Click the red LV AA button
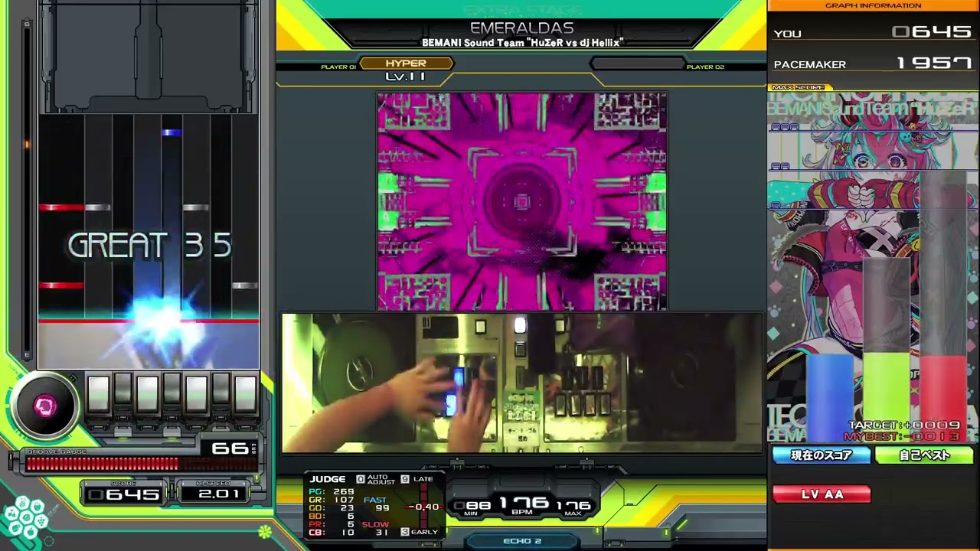 click(822, 494)
